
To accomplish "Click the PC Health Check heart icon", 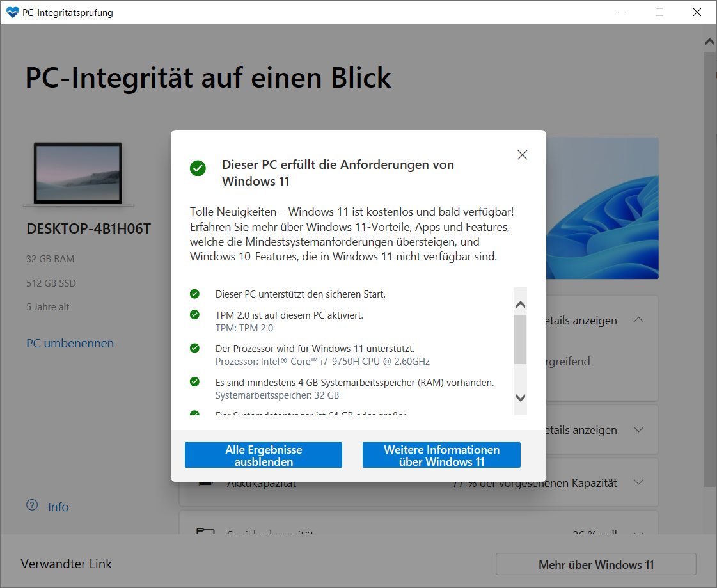I will click(x=13, y=12).
